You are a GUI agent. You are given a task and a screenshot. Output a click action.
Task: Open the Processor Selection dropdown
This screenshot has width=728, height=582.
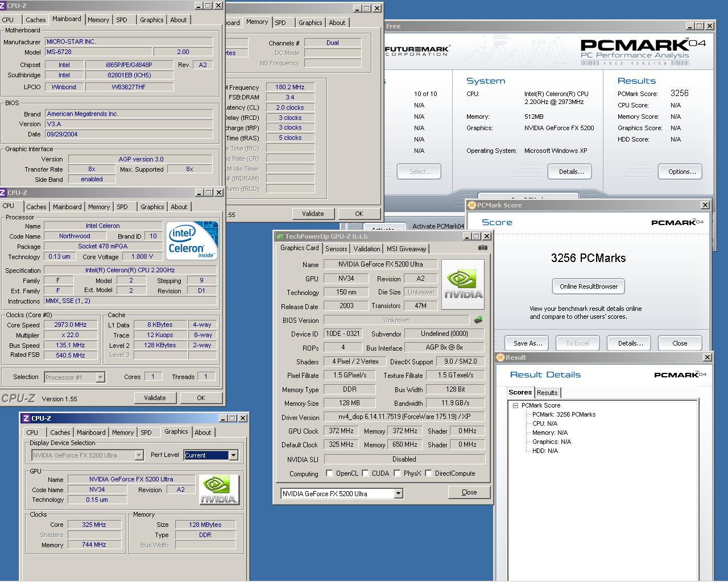100,377
